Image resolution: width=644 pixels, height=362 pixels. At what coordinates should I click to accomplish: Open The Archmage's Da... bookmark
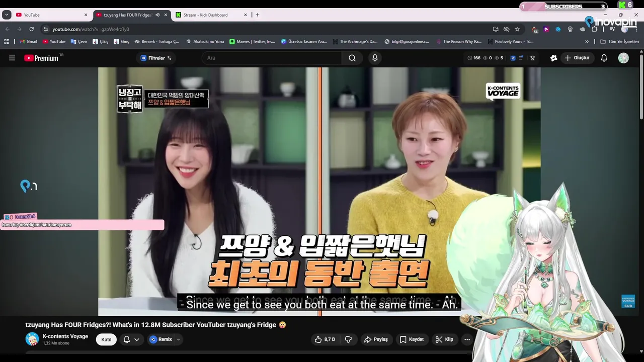point(355,42)
